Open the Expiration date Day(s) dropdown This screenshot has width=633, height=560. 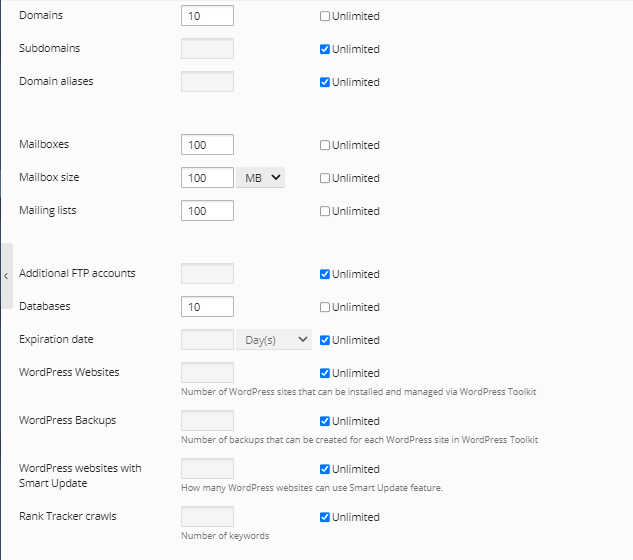275,340
